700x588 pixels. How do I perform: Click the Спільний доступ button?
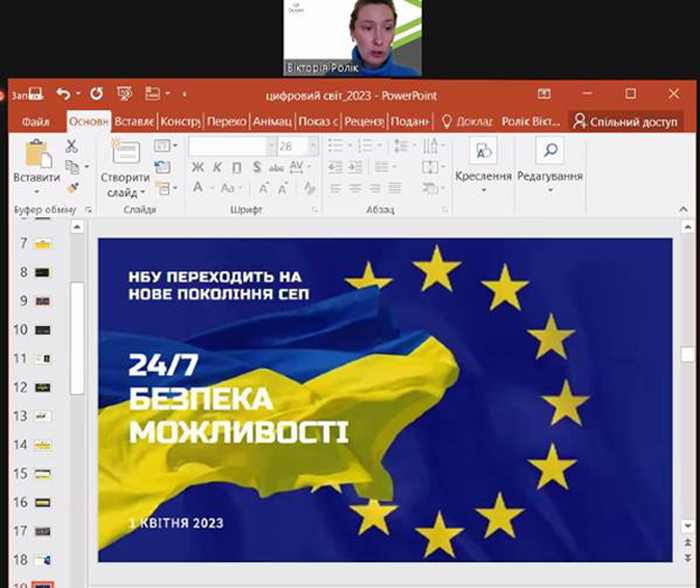pyautogui.click(x=626, y=121)
